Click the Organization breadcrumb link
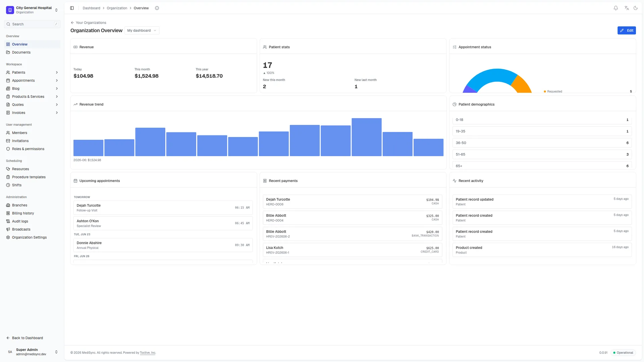 point(117,8)
